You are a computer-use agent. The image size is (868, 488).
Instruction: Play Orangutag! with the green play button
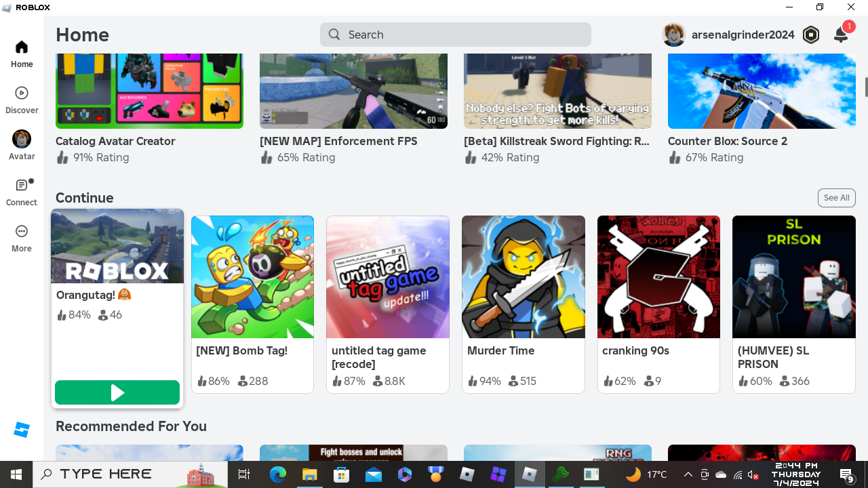[117, 392]
